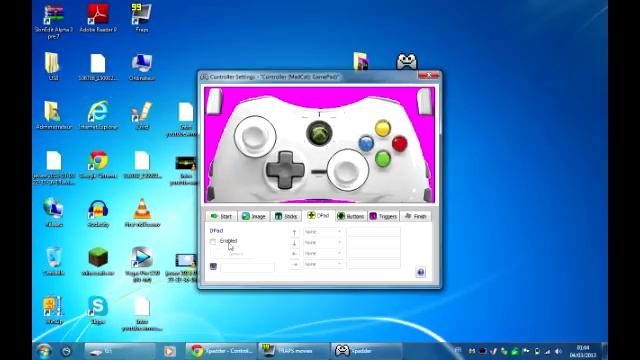The image size is (640, 360).
Task: Open the Sticks tab
Action: (286, 216)
